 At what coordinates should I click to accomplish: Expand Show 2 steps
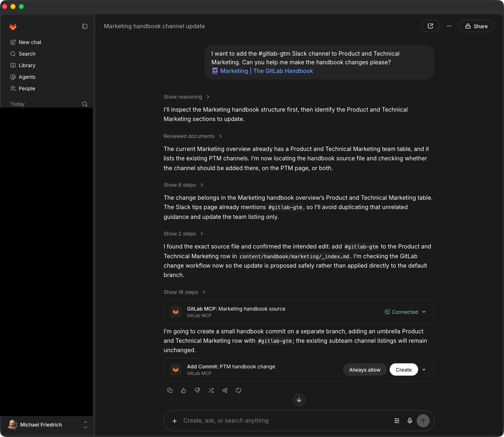183,234
